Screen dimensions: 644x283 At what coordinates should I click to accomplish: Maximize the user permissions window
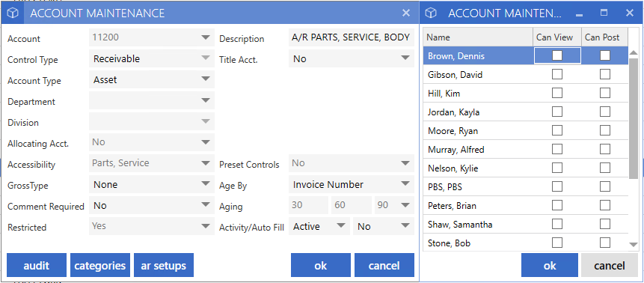tap(604, 13)
